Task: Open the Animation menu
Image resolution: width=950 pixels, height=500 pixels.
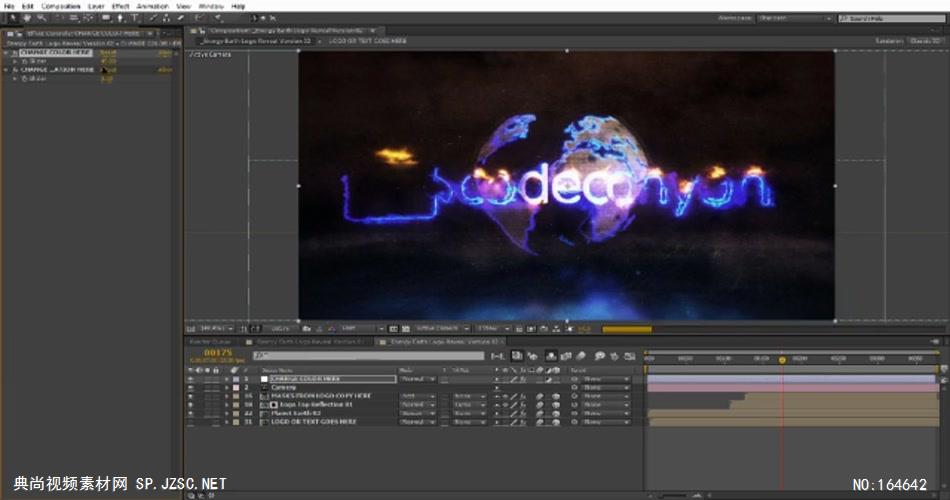Action: 152,6
